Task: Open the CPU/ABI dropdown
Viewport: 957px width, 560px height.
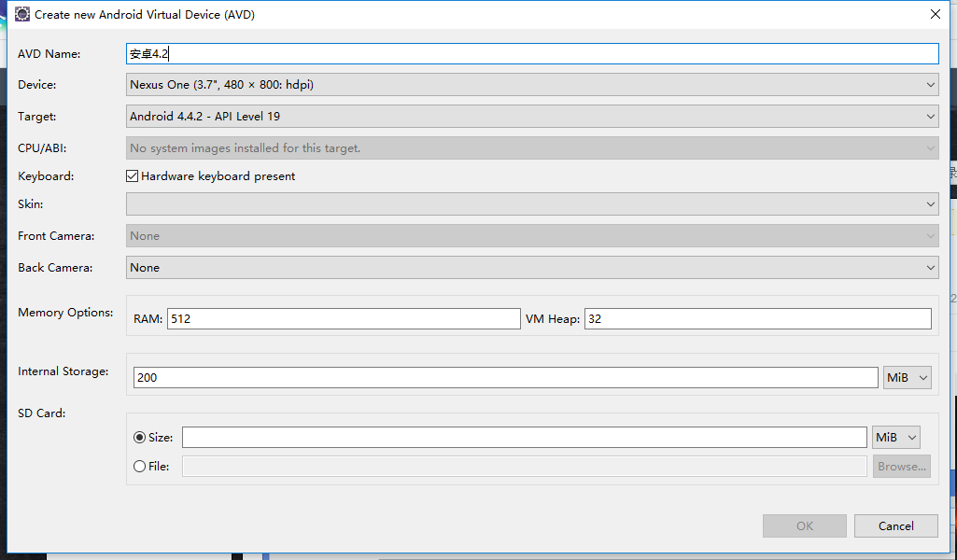Action: tap(532, 148)
